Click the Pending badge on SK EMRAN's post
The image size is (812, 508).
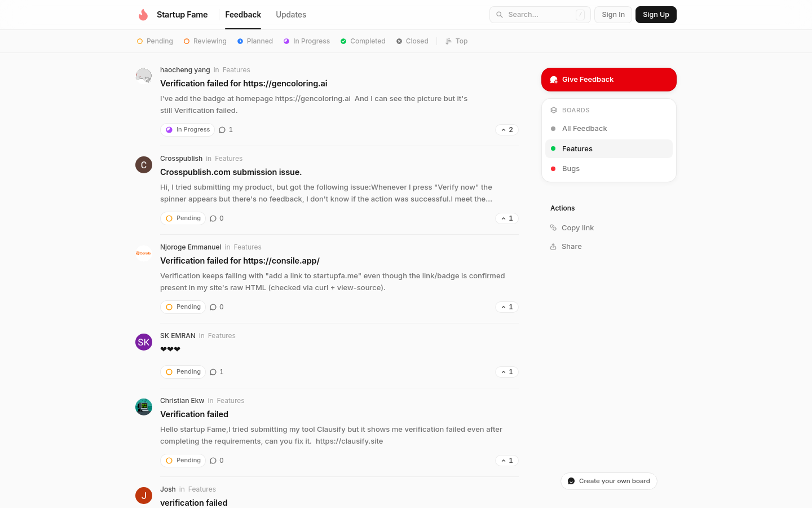click(x=183, y=372)
